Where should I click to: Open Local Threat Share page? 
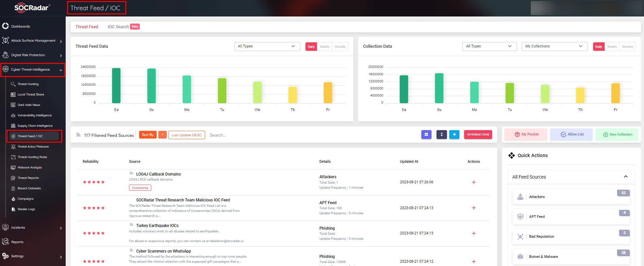click(31, 94)
